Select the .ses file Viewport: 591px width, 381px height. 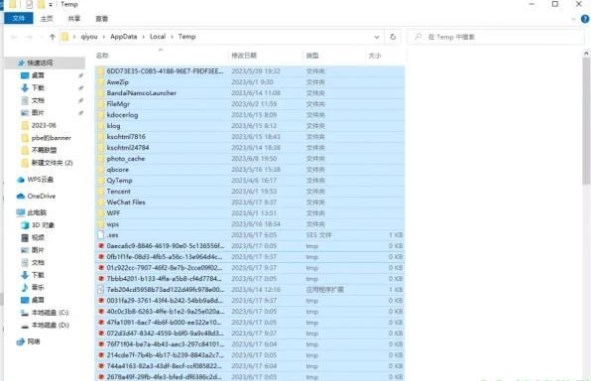[x=250, y=235]
